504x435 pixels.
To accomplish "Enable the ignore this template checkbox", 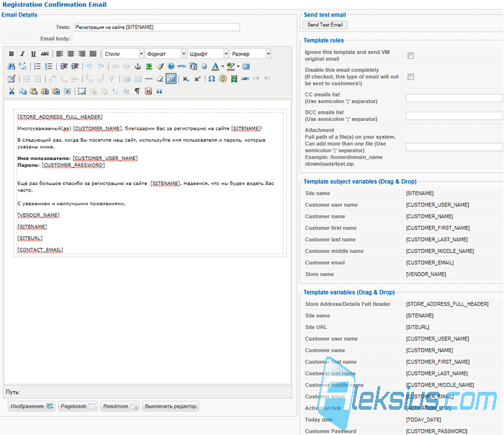I will click(410, 55).
